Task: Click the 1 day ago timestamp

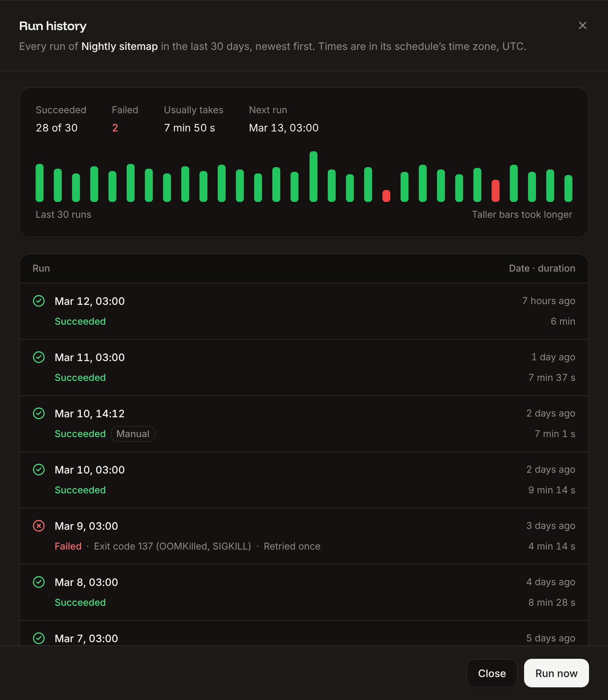Action: [x=553, y=357]
